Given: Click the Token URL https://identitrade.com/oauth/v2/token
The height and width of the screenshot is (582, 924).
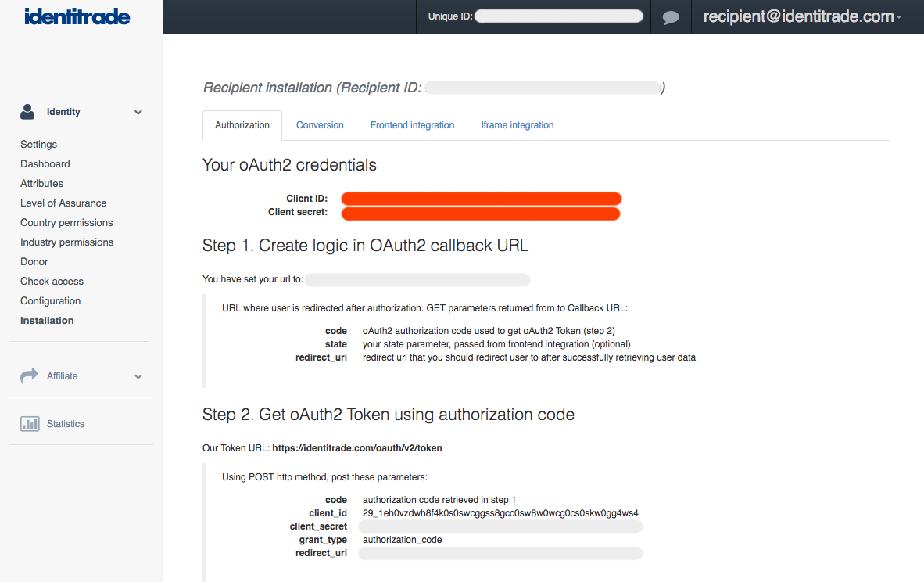Looking at the screenshot, I should pos(357,448).
